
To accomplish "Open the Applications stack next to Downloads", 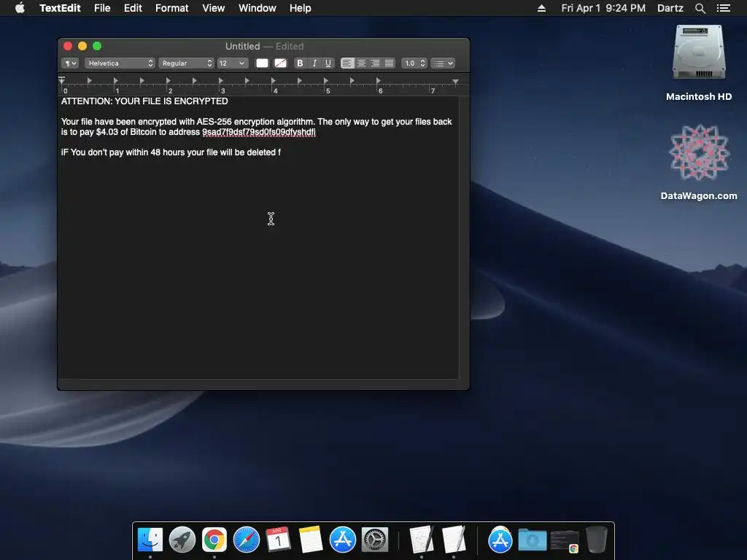I will tap(500, 540).
